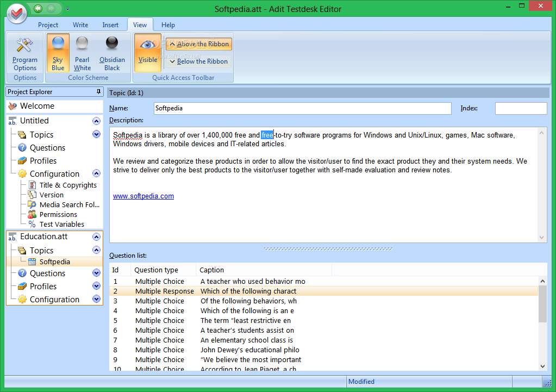Click 'Softpedia' word in description text

127,135
